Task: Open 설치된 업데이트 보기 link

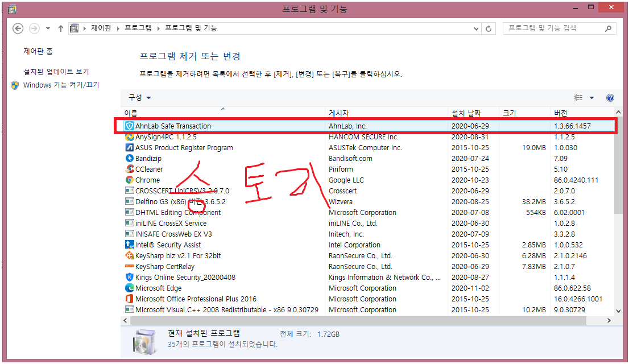Action: pyautogui.click(x=56, y=72)
